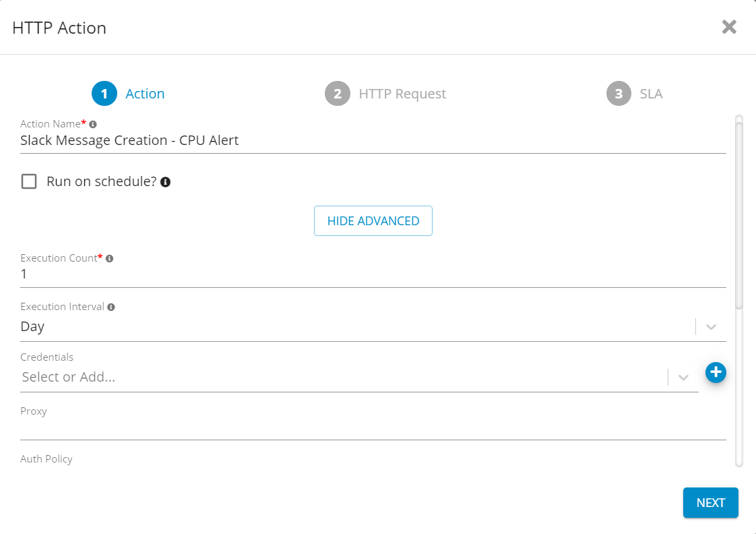Click the Execution Count info icon
This screenshot has height=534, width=756.
coord(109,258)
